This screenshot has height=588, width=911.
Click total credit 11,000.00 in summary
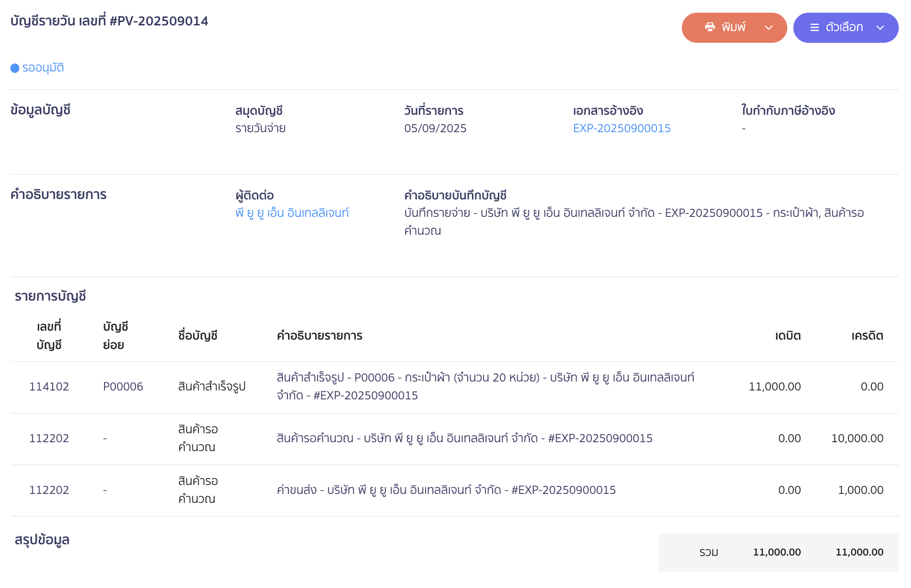coord(859,552)
